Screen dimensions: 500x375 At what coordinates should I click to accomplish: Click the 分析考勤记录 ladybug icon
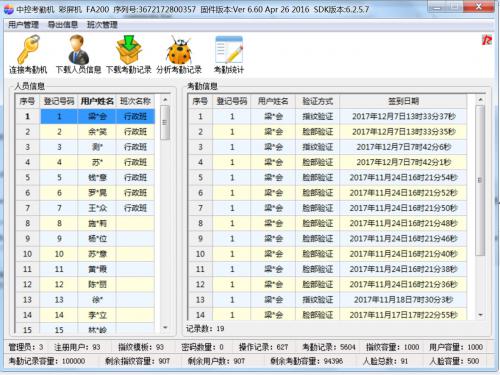click(x=179, y=50)
